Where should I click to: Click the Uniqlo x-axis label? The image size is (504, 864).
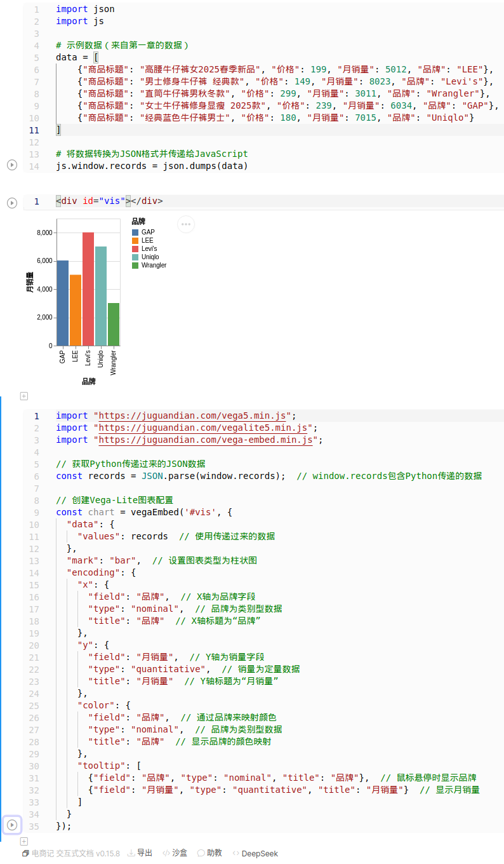pyautogui.click(x=101, y=359)
